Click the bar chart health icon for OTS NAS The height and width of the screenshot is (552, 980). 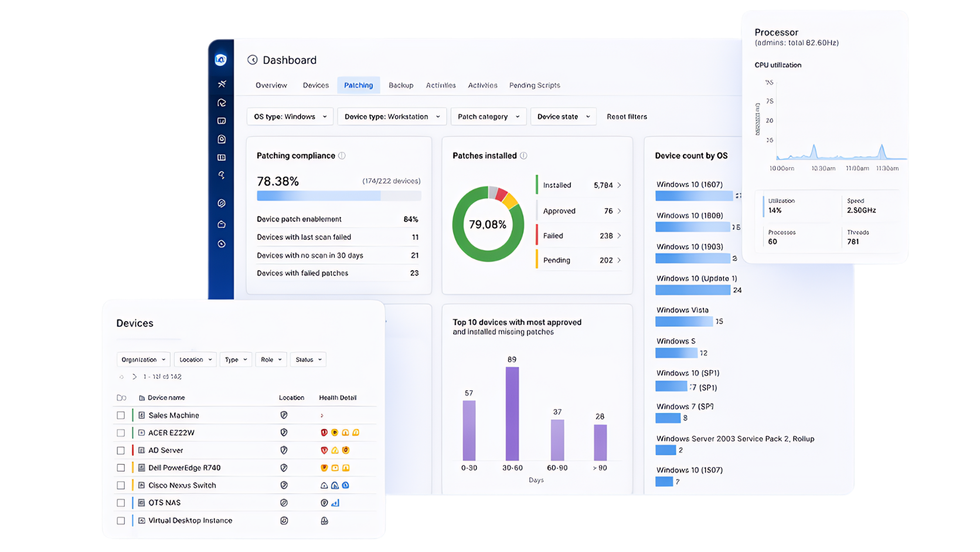[x=335, y=503]
